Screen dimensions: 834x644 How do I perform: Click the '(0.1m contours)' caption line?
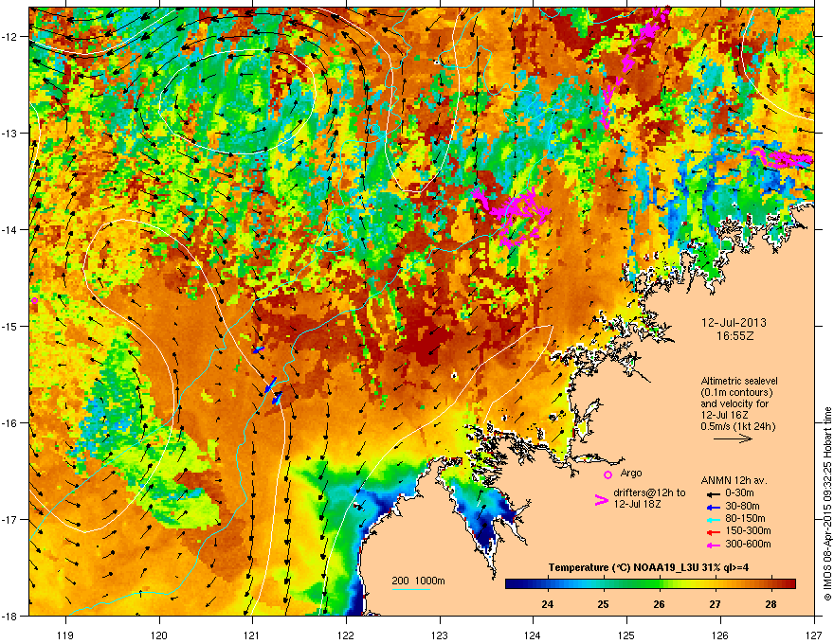[x=736, y=393]
